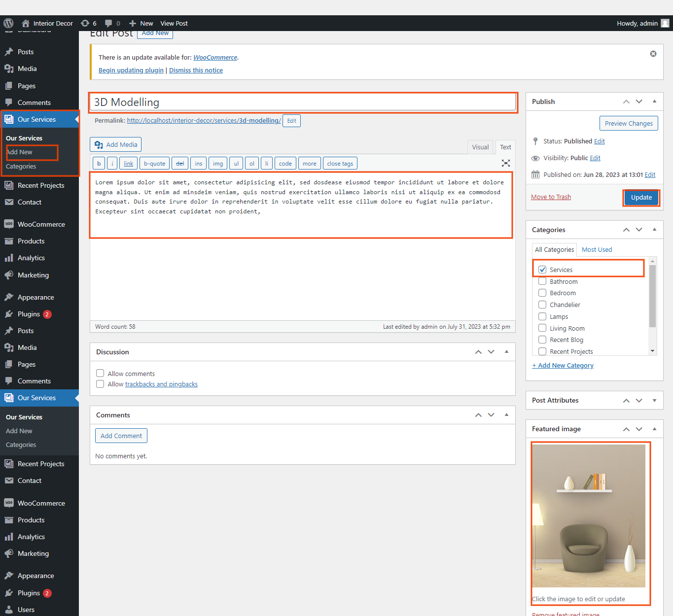Open the updates icon in admin bar
The image size is (673, 616).
(85, 23)
